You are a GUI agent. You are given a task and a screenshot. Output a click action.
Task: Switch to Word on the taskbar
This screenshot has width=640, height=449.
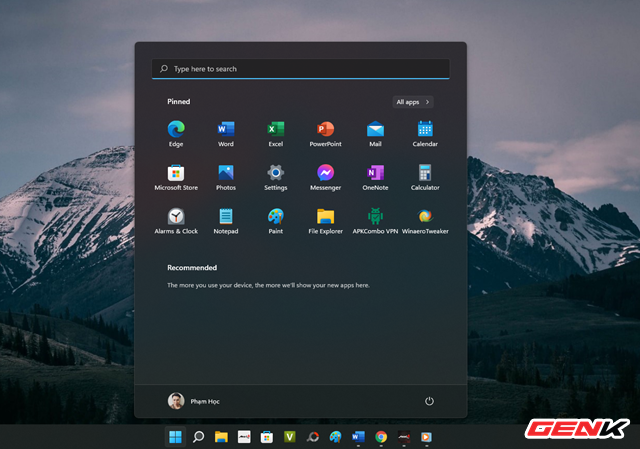358,437
